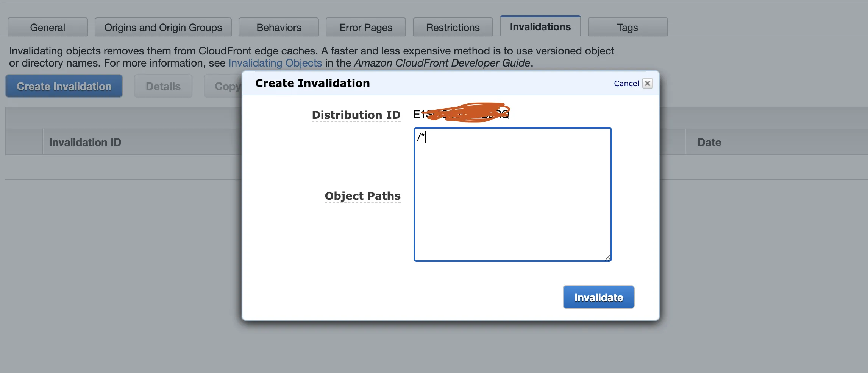Open the General tab
This screenshot has height=373, width=868.
48,27
